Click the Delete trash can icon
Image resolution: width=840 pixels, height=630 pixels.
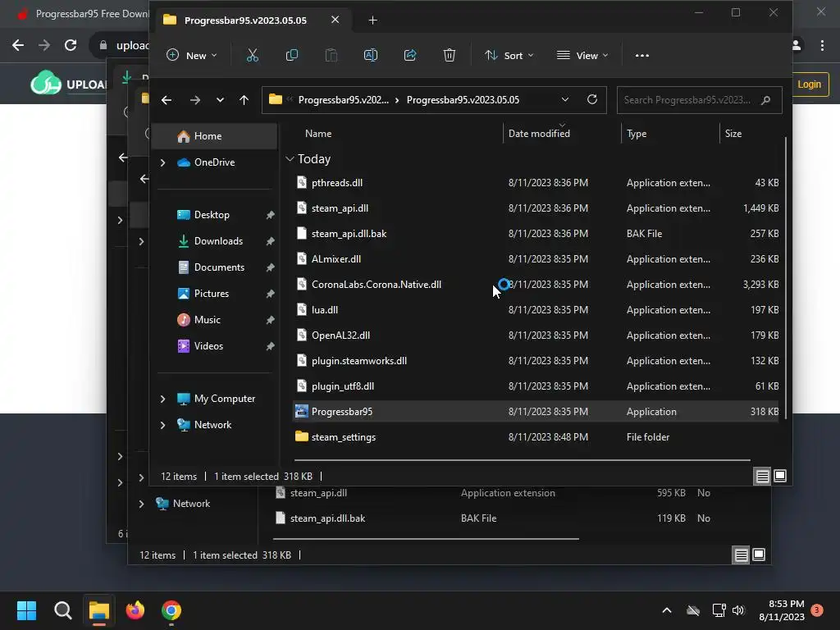[x=450, y=55]
